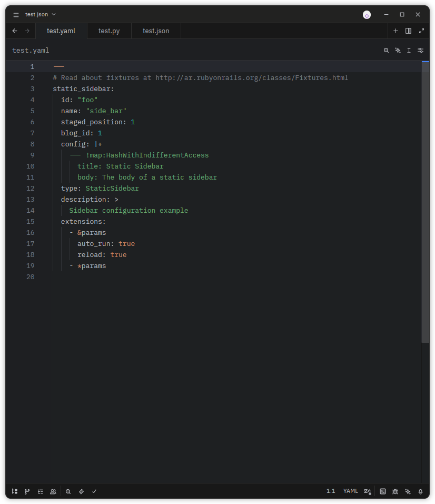
Task: Click the "side_bar" string value
Action: coord(106,111)
